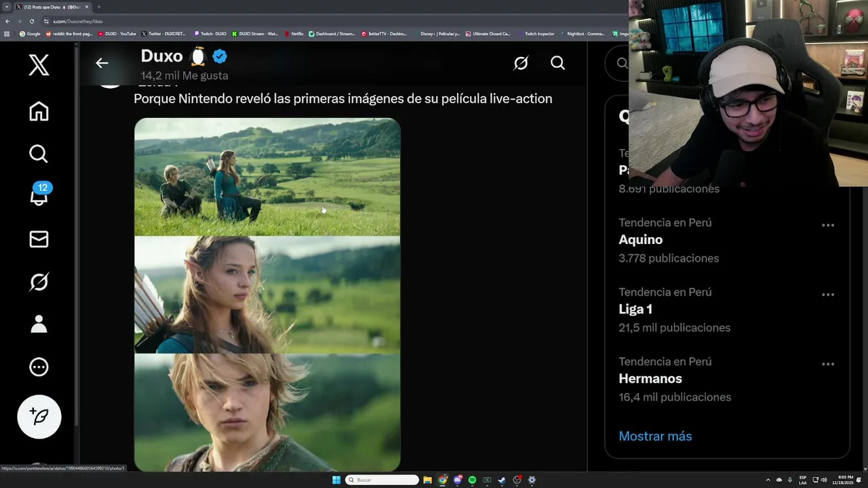Open the BetterTTV Dashboard bookmark
Image resolution: width=868 pixels, height=488 pixels.
tap(384, 33)
